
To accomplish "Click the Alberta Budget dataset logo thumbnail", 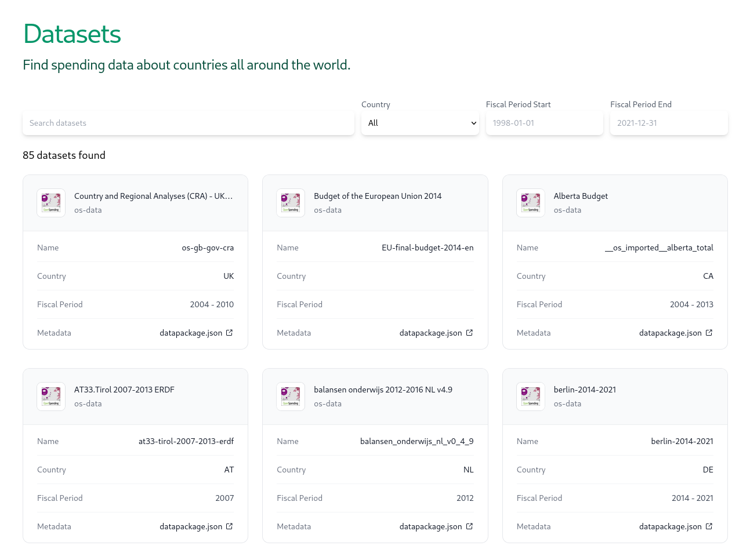I will click(530, 203).
